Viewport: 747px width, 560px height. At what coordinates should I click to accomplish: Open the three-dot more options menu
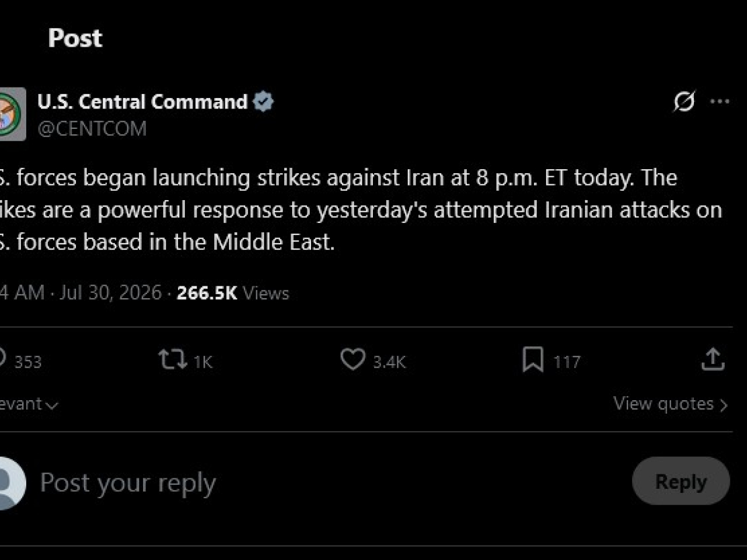(x=720, y=101)
